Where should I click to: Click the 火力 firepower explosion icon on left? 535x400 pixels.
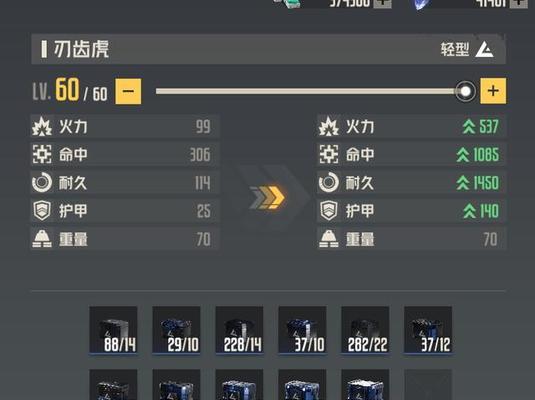tap(42, 127)
